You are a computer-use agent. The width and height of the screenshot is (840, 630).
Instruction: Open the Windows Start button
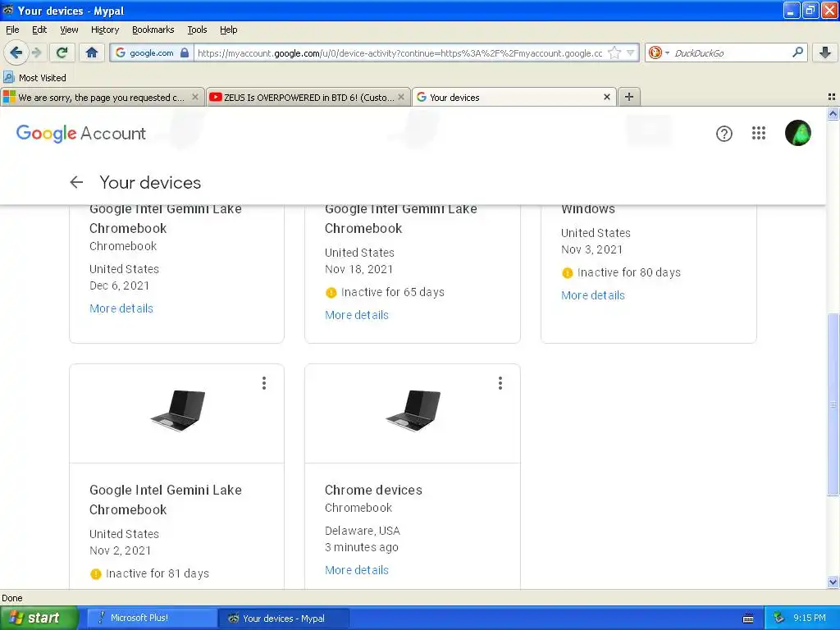(39, 618)
